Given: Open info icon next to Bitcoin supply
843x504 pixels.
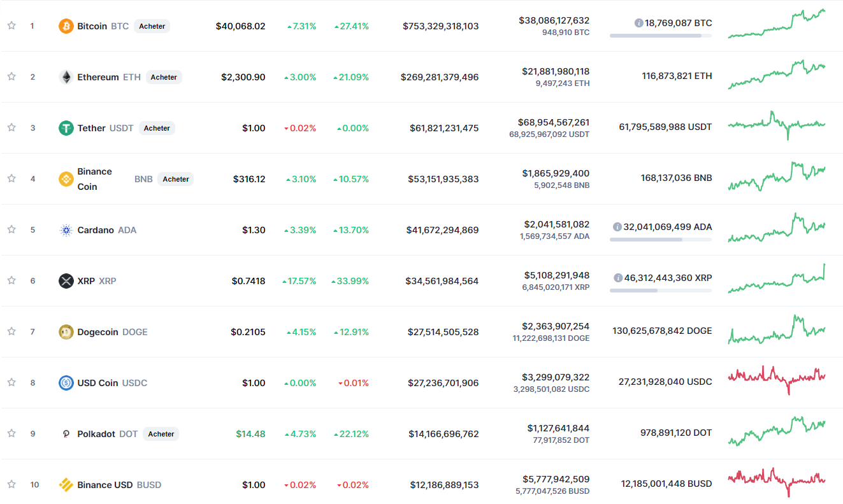Looking at the screenshot, I should 638,23.
